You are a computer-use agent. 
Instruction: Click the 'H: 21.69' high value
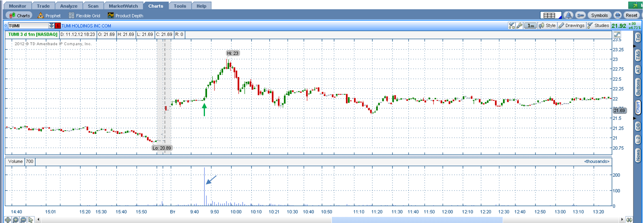pyautogui.click(x=126, y=34)
